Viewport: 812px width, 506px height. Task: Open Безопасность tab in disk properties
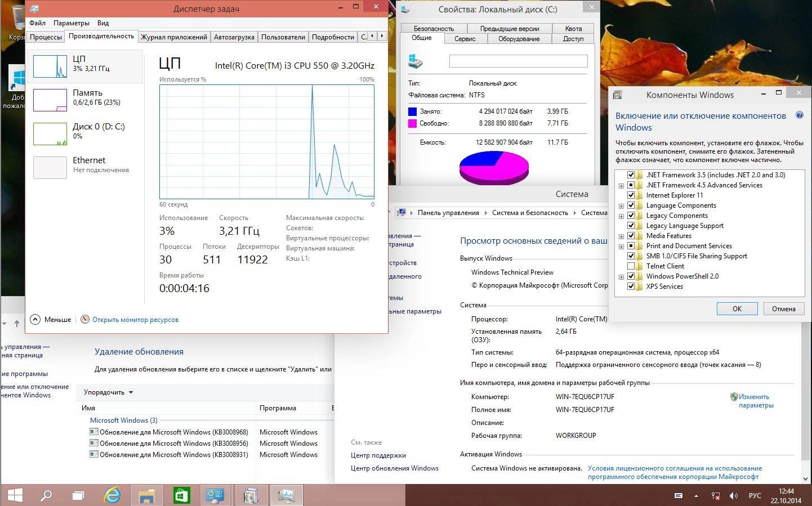pos(434,28)
